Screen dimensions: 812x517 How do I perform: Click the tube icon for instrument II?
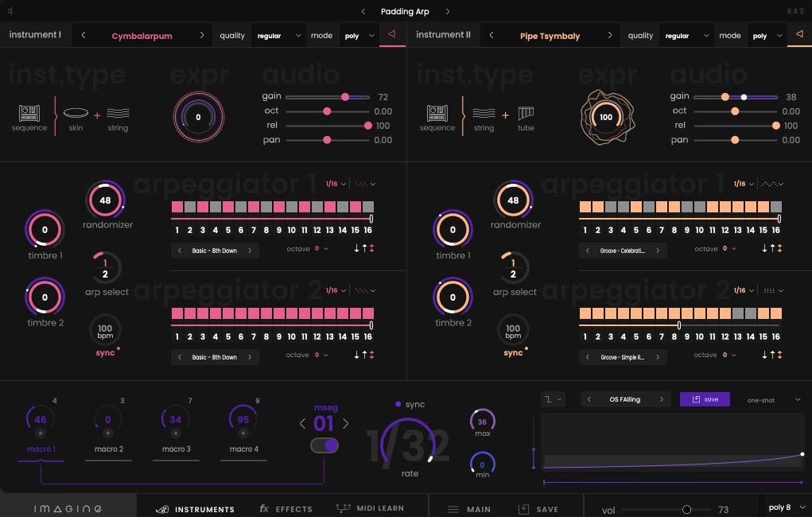(526, 111)
